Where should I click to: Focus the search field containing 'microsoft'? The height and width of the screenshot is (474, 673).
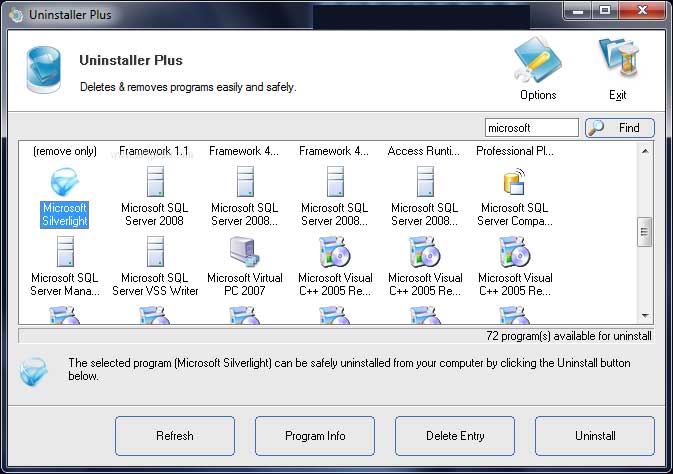pos(531,128)
